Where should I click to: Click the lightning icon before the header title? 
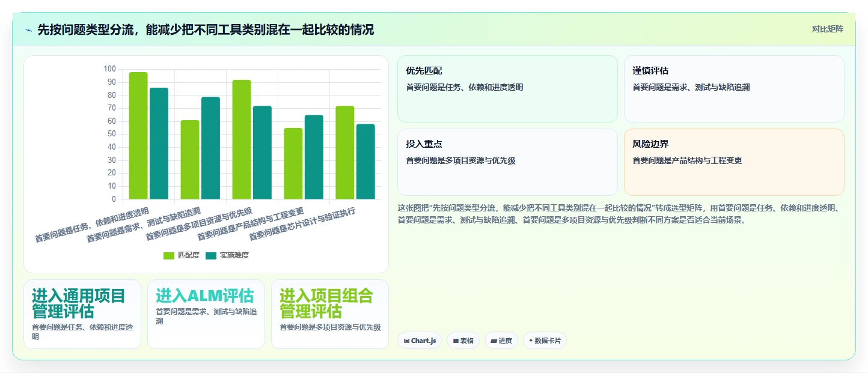click(x=28, y=30)
